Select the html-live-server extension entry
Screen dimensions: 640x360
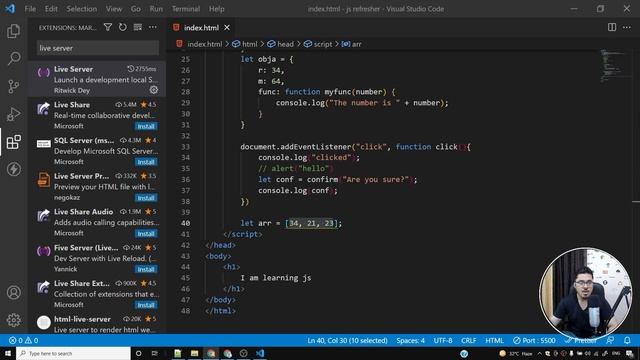[x=97, y=324]
